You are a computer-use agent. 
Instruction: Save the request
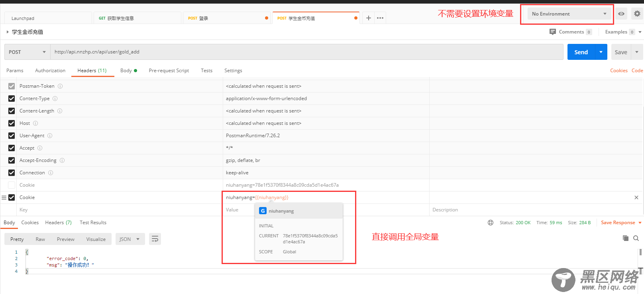pyautogui.click(x=621, y=52)
